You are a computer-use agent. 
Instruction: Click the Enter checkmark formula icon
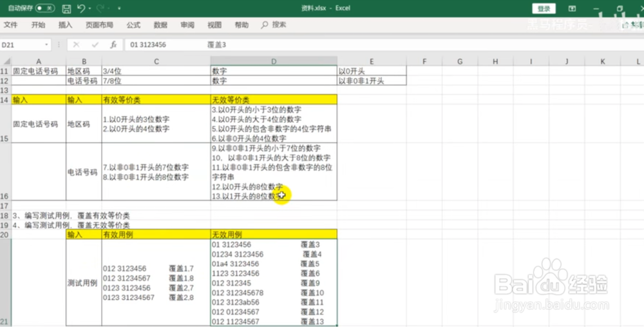pyautogui.click(x=95, y=45)
